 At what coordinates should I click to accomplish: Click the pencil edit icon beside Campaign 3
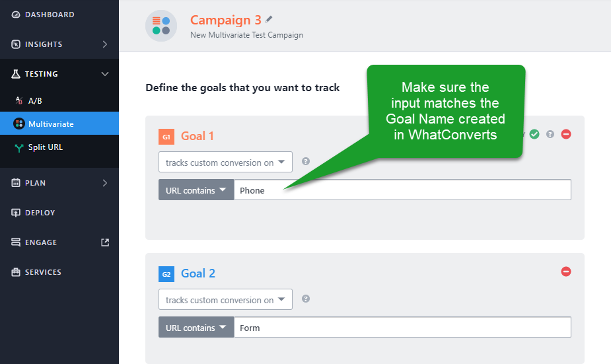[269, 19]
